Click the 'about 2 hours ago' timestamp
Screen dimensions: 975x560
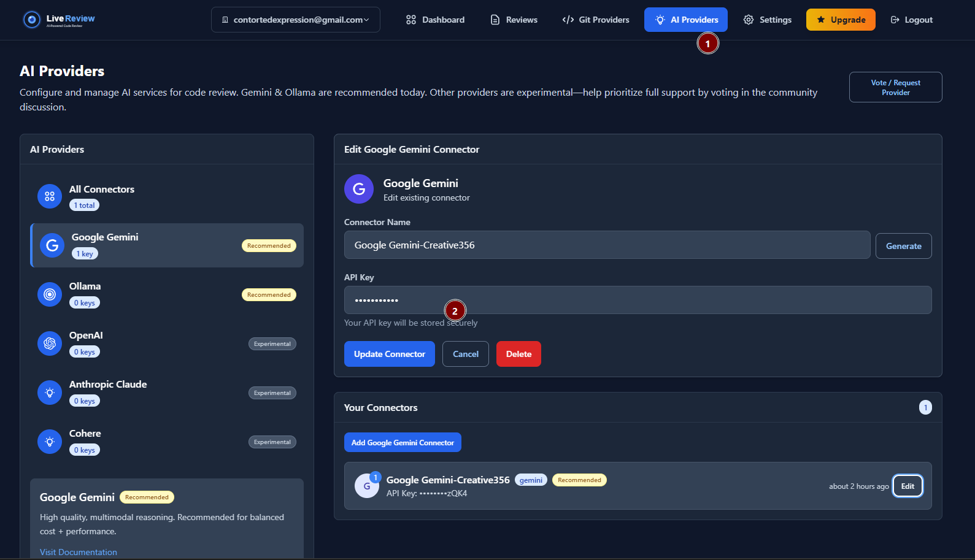[858, 486]
